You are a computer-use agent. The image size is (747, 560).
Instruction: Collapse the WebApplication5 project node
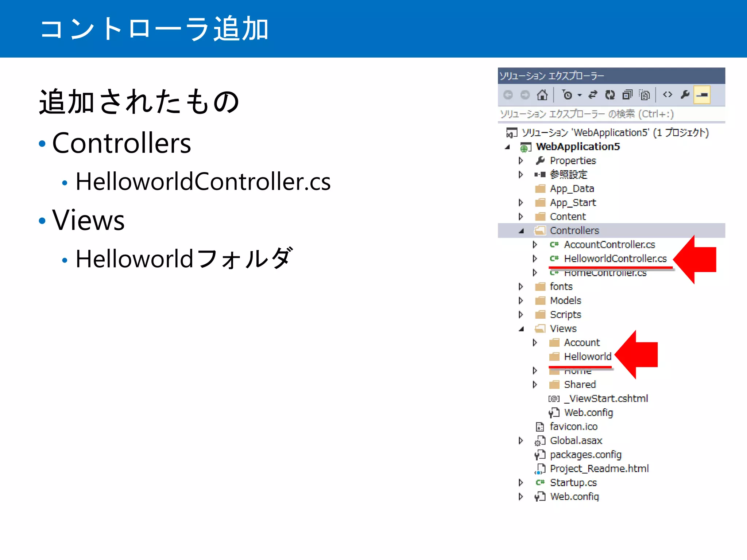click(507, 147)
